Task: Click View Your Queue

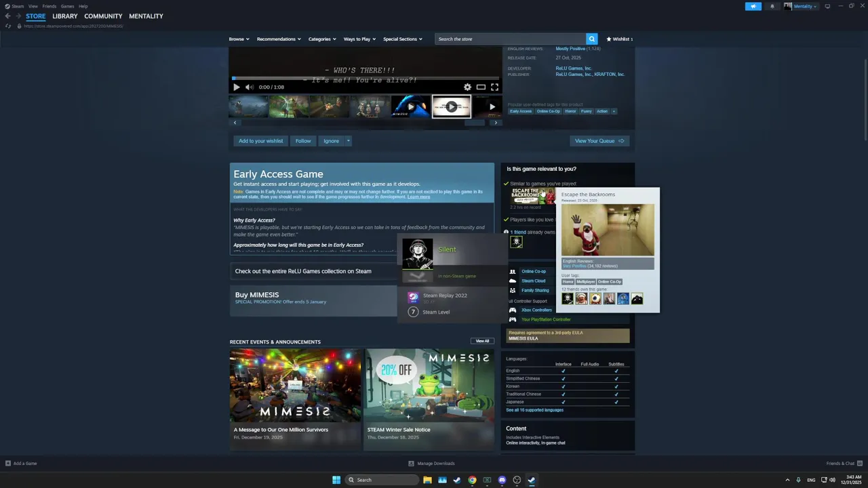Action: (599, 141)
